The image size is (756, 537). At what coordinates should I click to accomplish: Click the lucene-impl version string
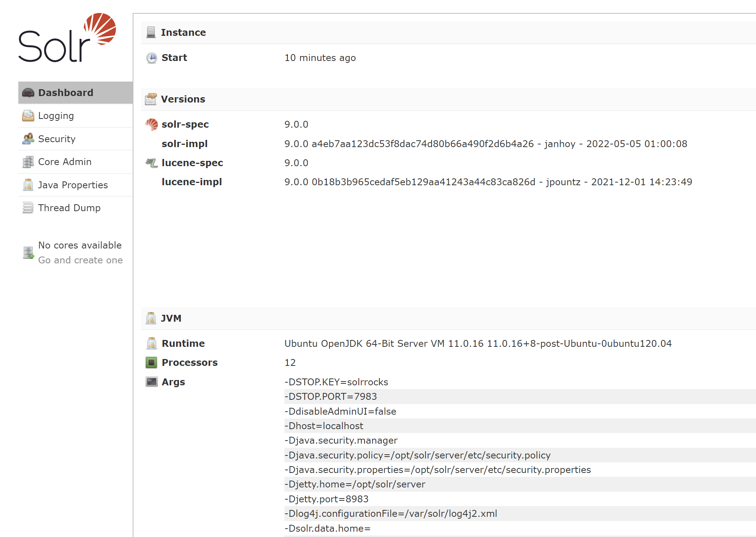[488, 182]
